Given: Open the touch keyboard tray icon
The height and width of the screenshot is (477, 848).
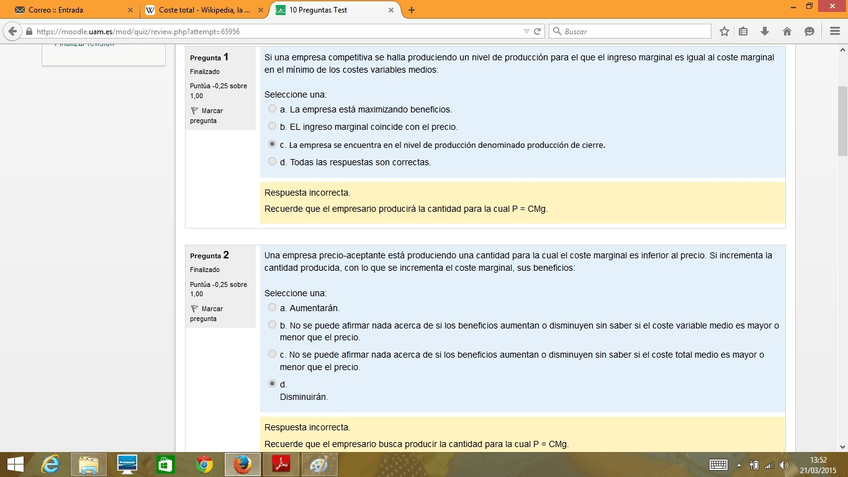Looking at the screenshot, I should click(x=718, y=465).
